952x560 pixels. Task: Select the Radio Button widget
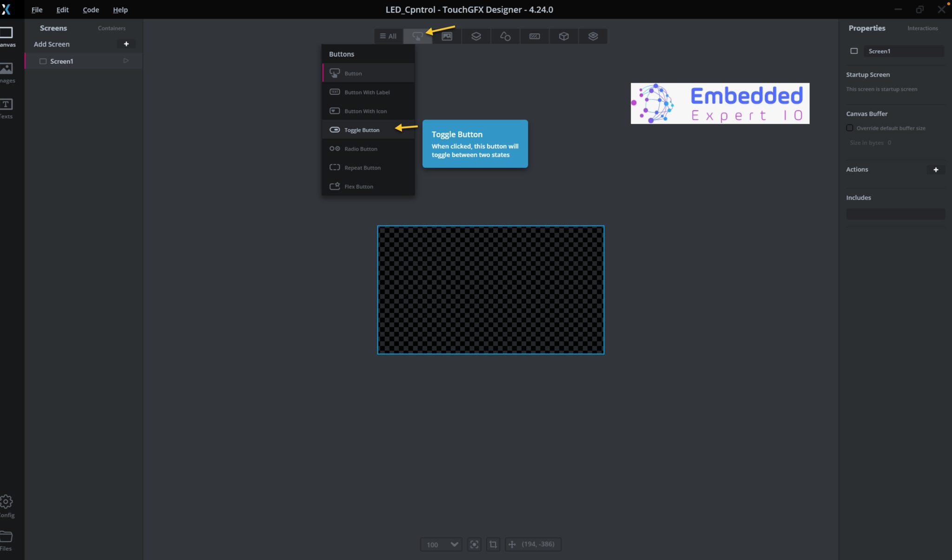[361, 149]
